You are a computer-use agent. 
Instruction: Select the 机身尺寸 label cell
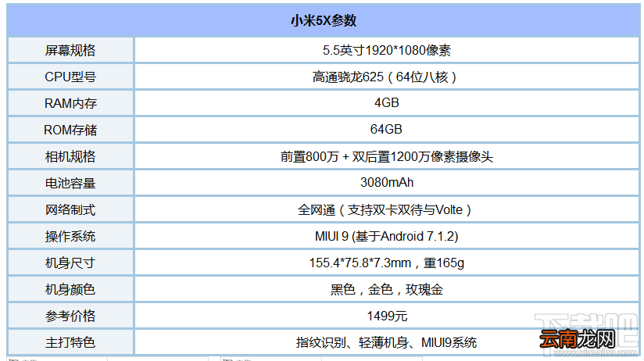[70, 263]
